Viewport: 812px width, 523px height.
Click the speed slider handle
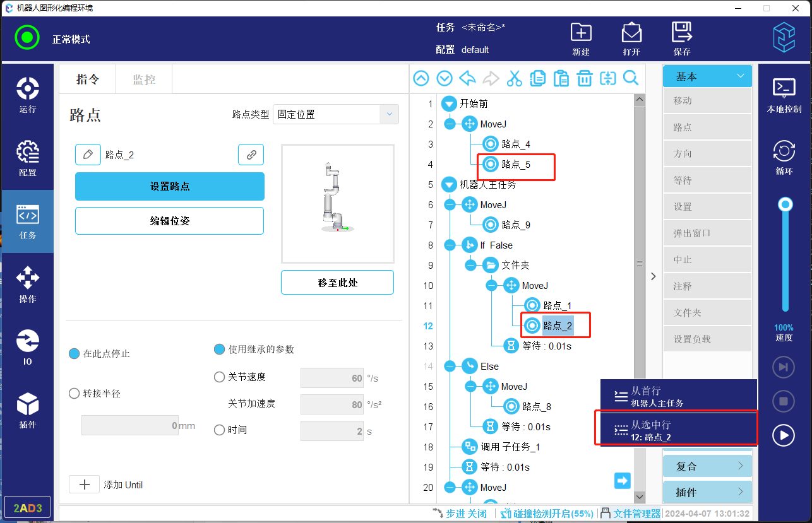pos(785,204)
